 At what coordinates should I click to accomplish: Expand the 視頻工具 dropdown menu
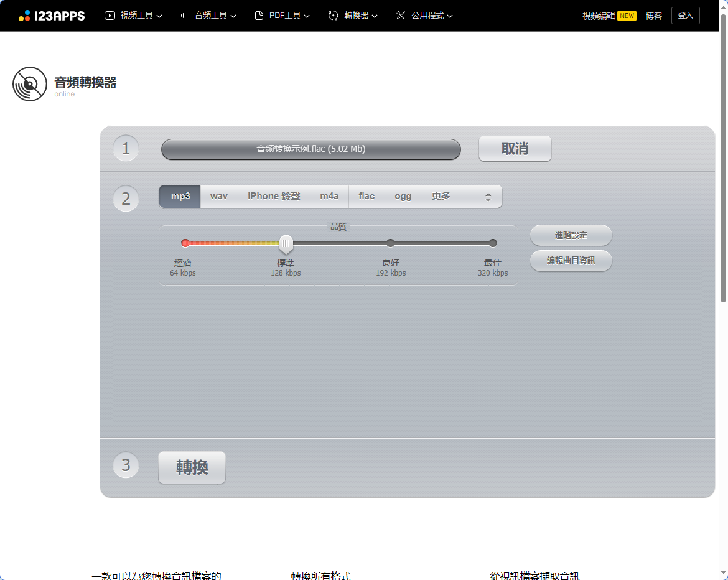133,16
